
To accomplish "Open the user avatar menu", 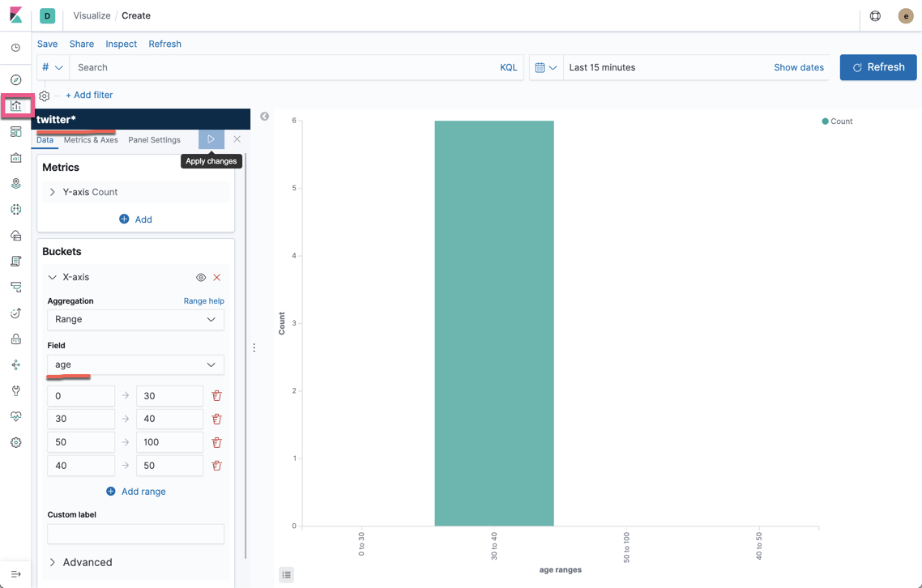I will [906, 16].
